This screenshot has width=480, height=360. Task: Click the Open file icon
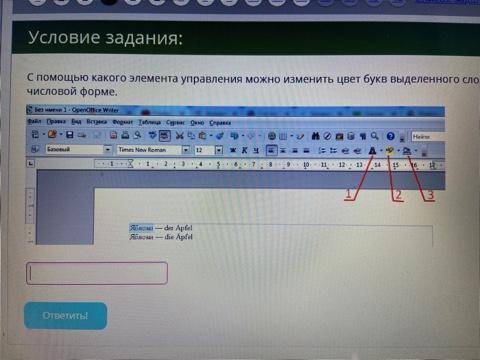(x=52, y=135)
